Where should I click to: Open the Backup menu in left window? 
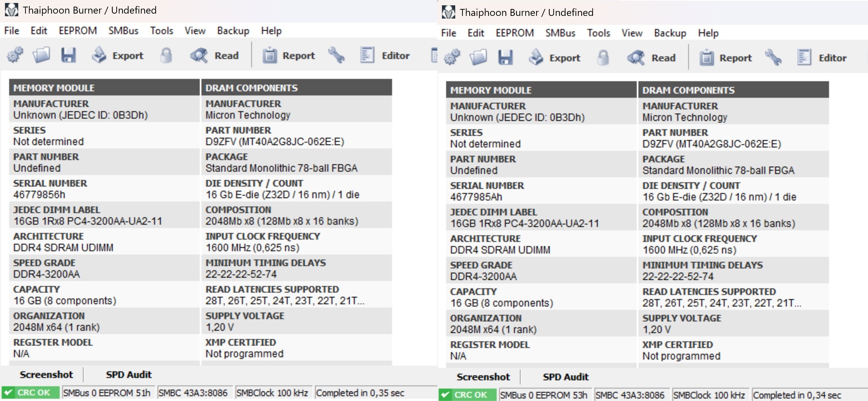[233, 30]
